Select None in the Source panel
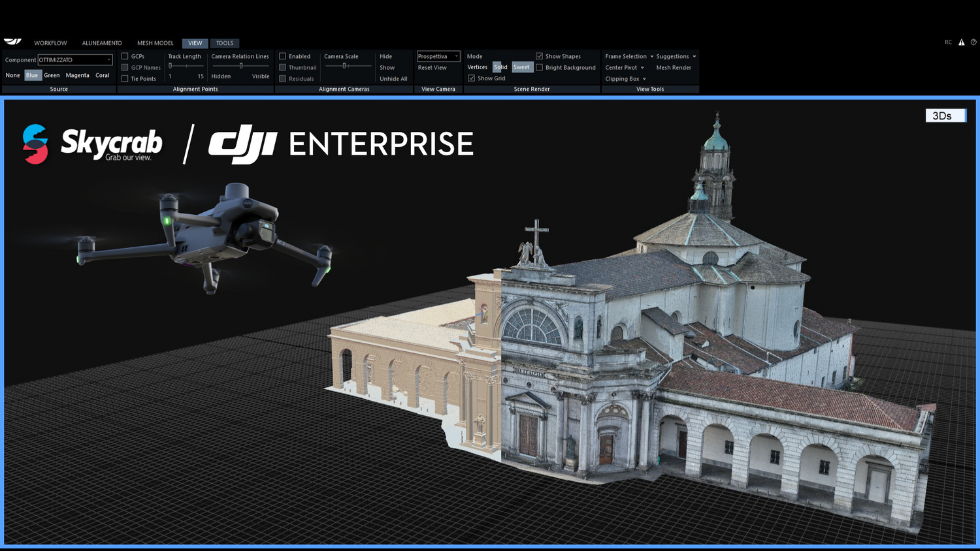980x551 pixels. (12, 74)
